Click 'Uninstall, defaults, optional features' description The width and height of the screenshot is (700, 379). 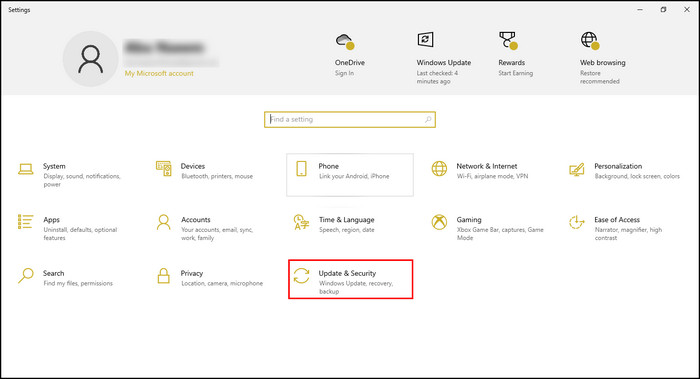[80, 234]
